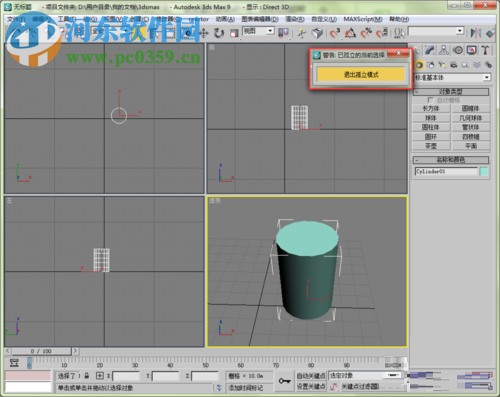Viewport: 500px width, 397px height.
Task: Click the Keyboard Shortcut Override cube icon
Action: tap(317, 33)
